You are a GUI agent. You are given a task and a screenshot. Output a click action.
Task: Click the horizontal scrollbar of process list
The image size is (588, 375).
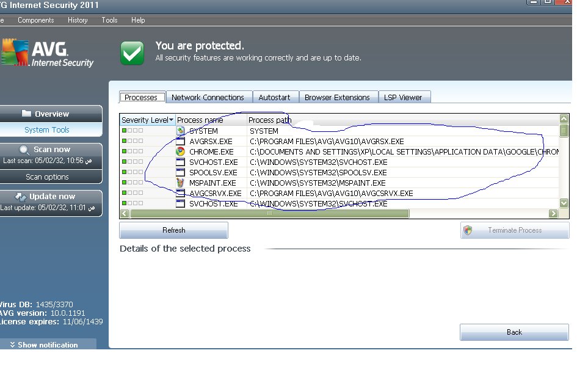coord(270,214)
